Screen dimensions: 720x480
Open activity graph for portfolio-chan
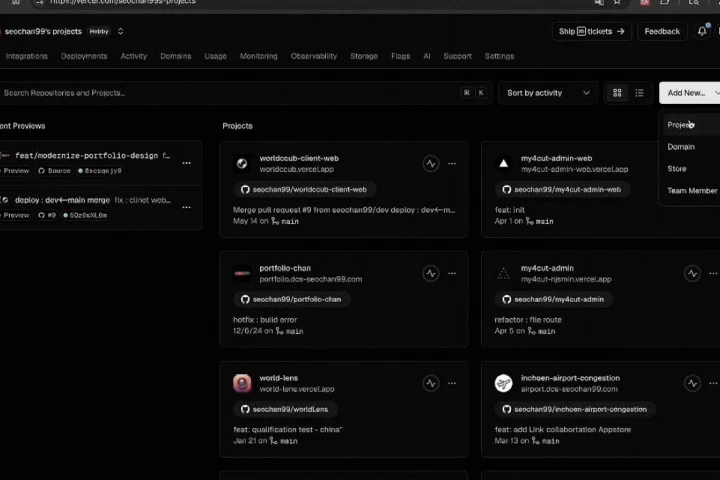coord(431,273)
